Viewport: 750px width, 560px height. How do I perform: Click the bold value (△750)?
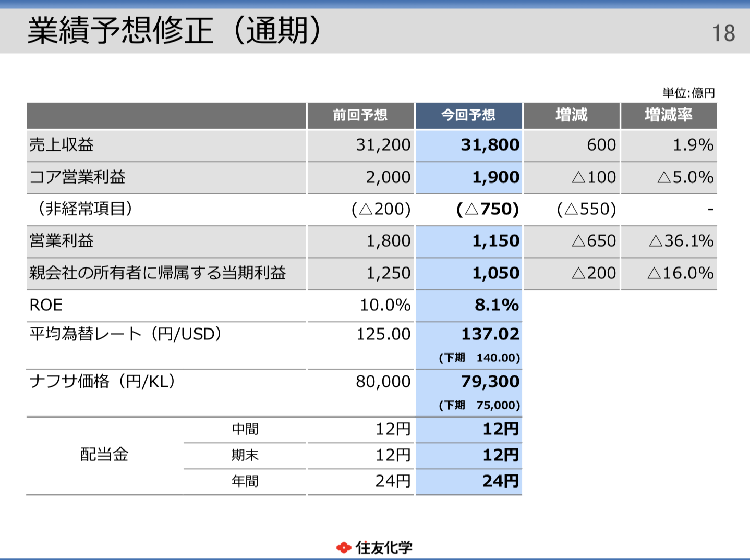coord(488,209)
